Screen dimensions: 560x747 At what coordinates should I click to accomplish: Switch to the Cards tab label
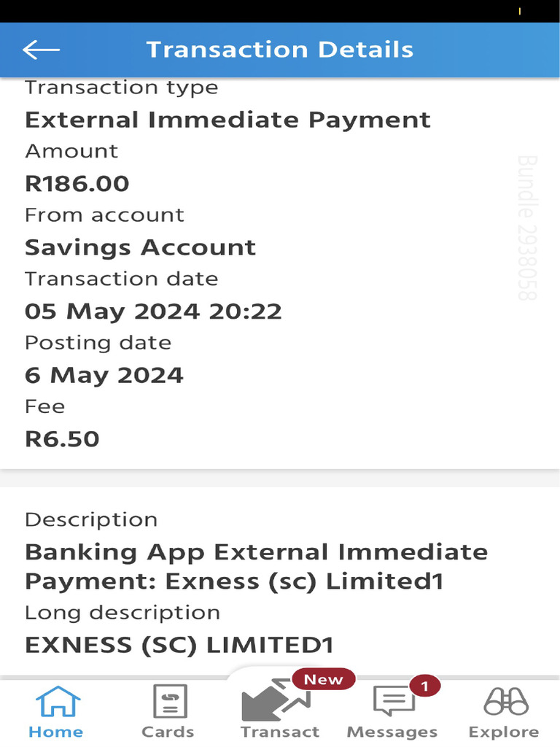pos(168,732)
